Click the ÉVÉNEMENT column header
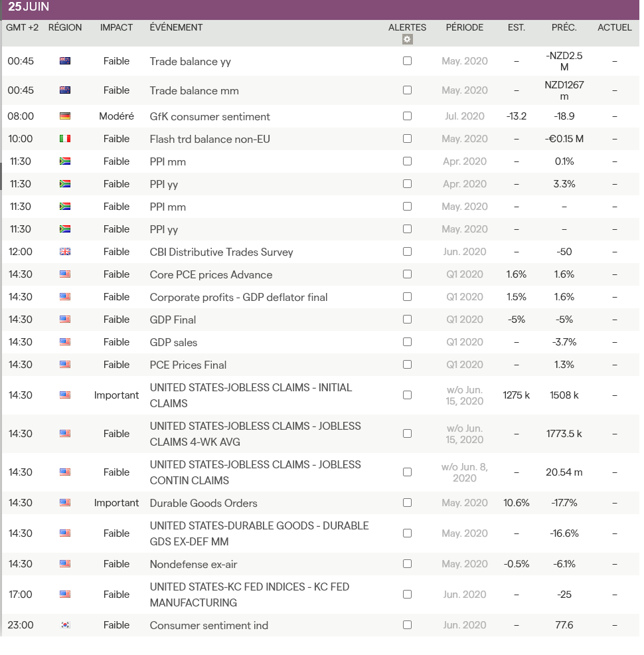The image size is (644, 655). click(x=176, y=27)
